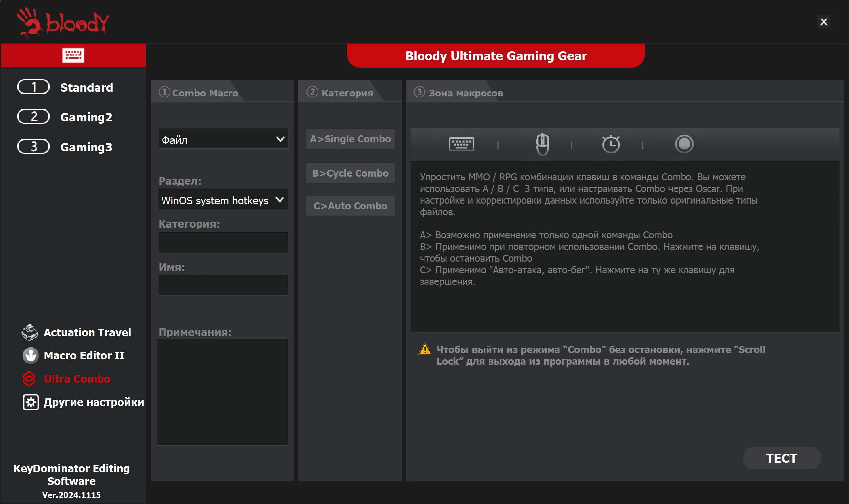Click the round record macro button
This screenshot has width=849, height=504.
pyautogui.click(x=684, y=144)
